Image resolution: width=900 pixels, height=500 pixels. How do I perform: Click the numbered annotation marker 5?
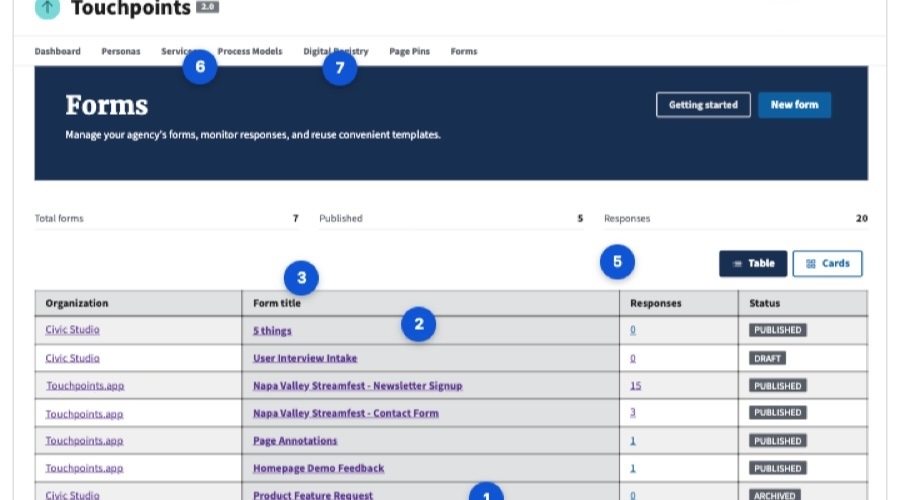click(x=617, y=262)
